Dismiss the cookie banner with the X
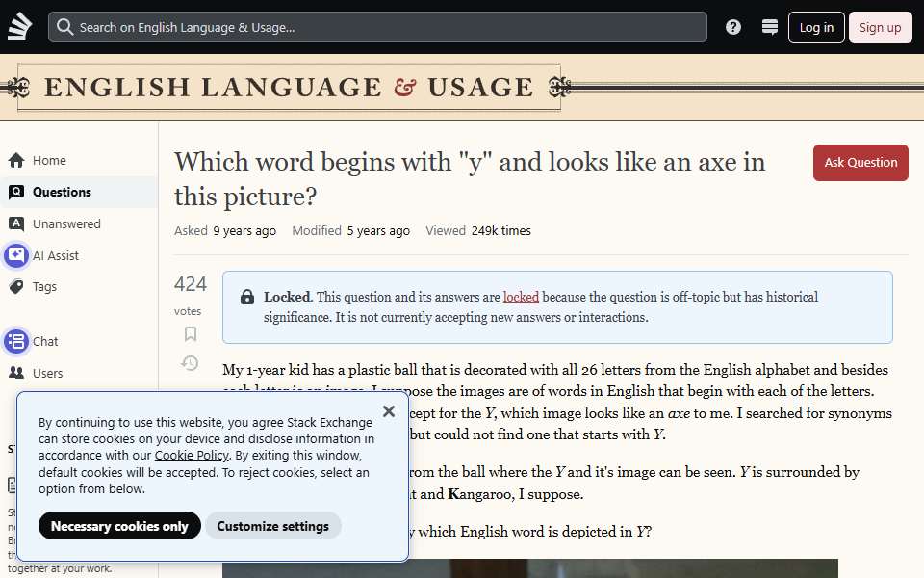The height and width of the screenshot is (578, 924). (388, 411)
